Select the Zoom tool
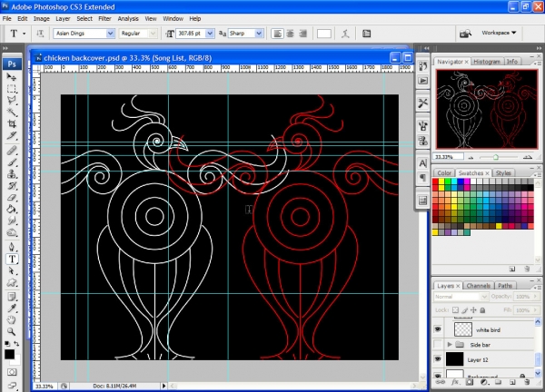Screen dimensions: 545x392 12,331
